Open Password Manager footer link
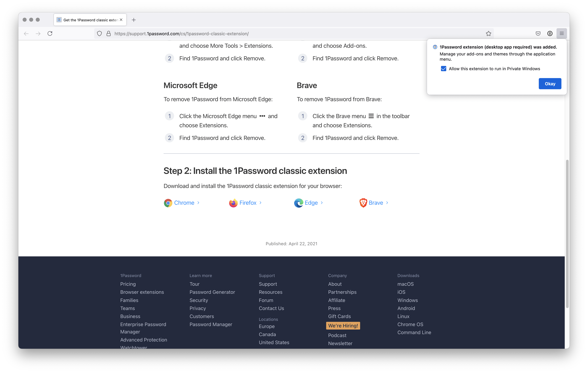The height and width of the screenshot is (373, 588). [x=211, y=324]
